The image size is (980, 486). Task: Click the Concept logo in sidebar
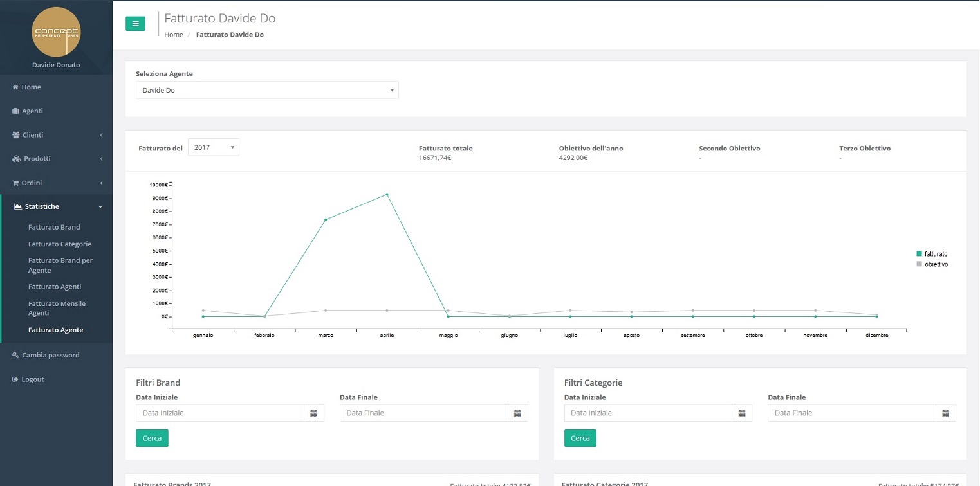(x=56, y=32)
